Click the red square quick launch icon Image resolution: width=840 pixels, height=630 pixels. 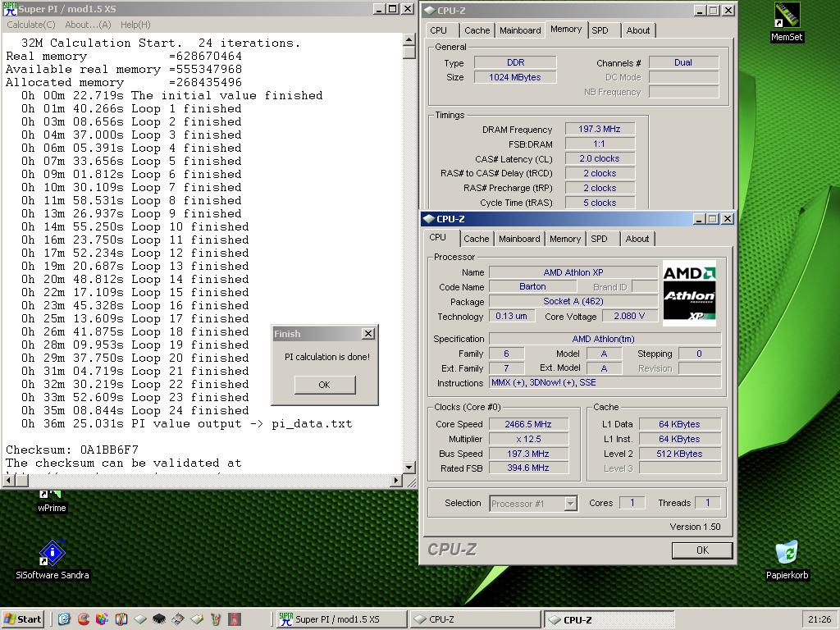235,619
